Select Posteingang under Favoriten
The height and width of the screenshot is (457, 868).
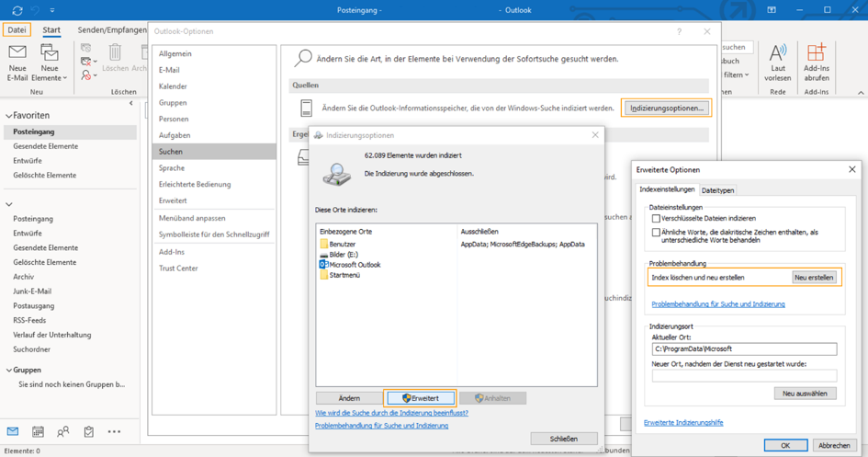click(70, 131)
